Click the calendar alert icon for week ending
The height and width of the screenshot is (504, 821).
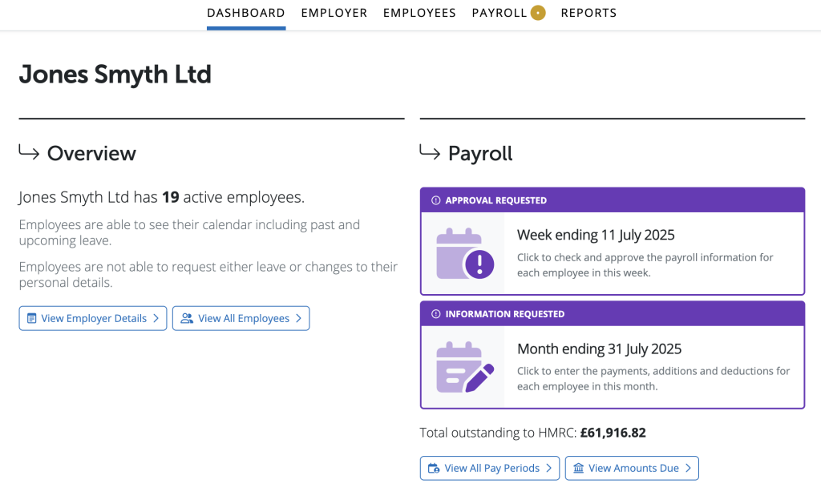tap(464, 252)
